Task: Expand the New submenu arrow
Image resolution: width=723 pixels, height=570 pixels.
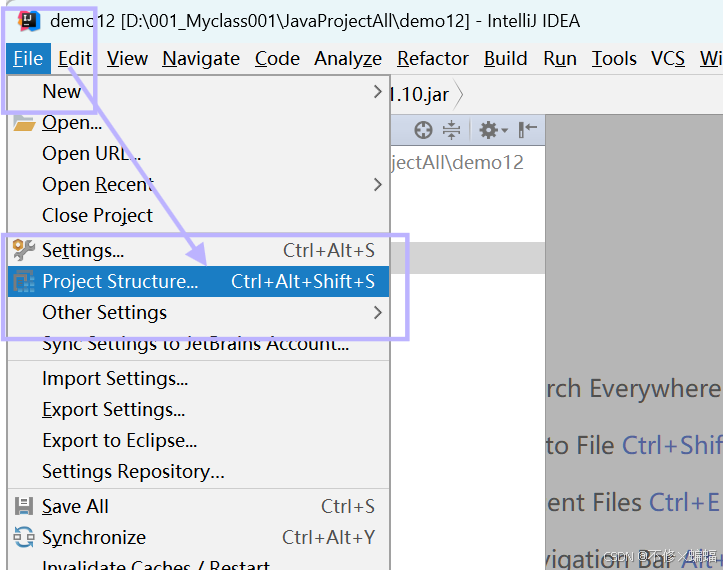Action: 378,91
